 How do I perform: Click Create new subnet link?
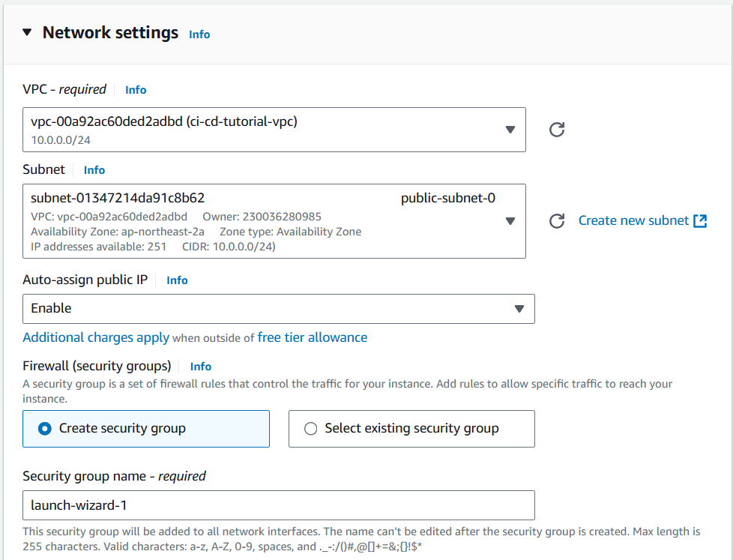pyautogui.click(x=633, y=220)
